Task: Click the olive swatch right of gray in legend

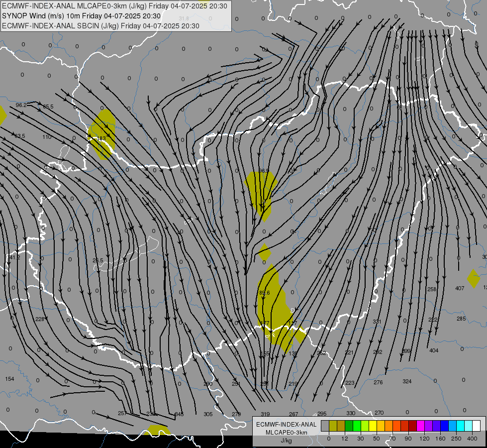Action: [333, 426]
